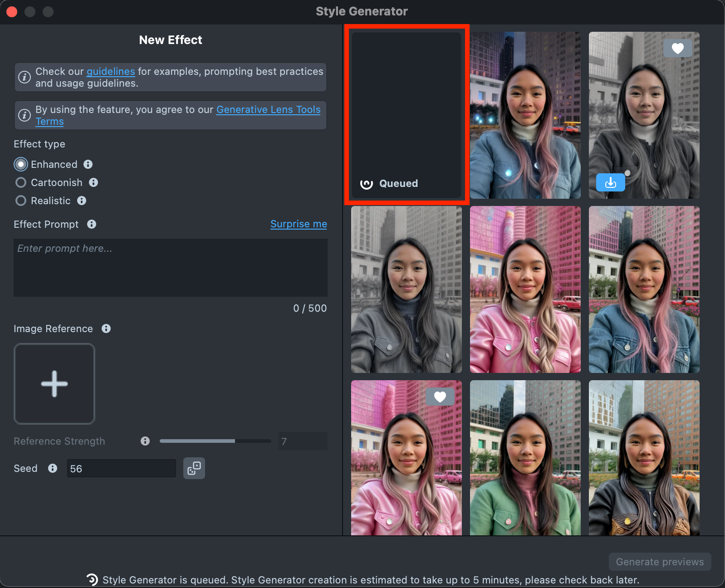Click the Effect Prompt text area

point(171,268)
